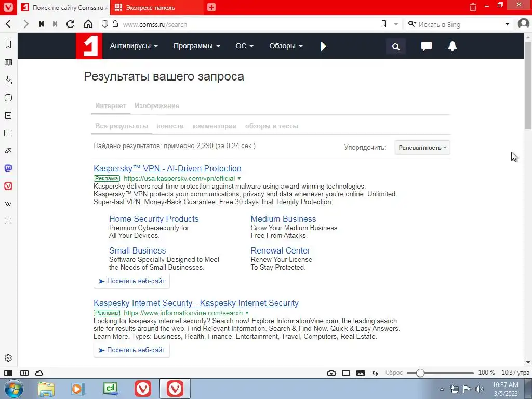Open the Comss comments speech bubble
Image resolution: width=532 pixels, height=399 pixels.
point(427,46)
